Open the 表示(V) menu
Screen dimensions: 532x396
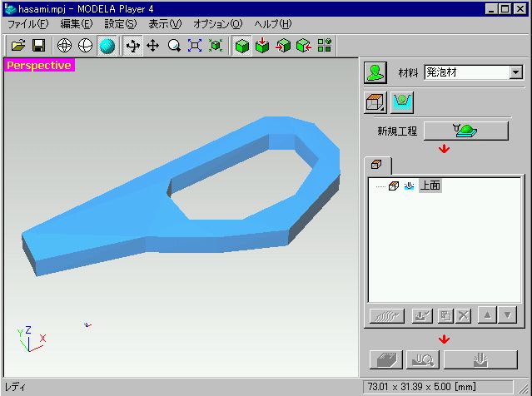(x=164, y=24)
